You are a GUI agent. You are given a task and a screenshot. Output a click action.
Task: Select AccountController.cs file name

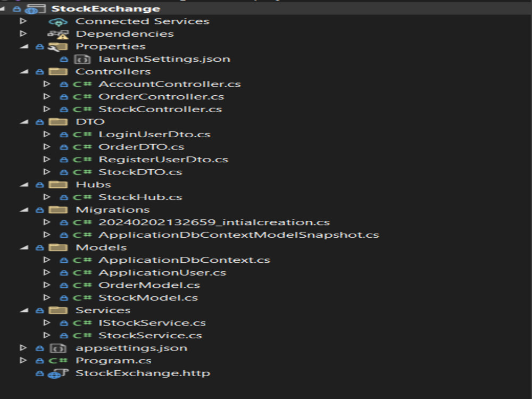(170, 84)
